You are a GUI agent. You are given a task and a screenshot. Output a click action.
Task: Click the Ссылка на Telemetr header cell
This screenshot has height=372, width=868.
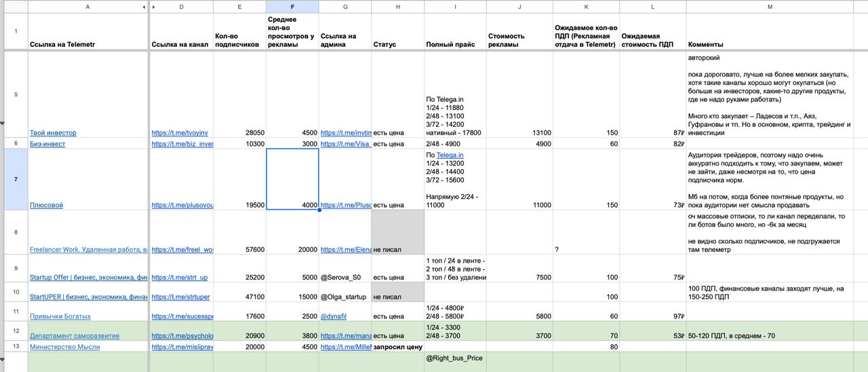coord(88,32)
